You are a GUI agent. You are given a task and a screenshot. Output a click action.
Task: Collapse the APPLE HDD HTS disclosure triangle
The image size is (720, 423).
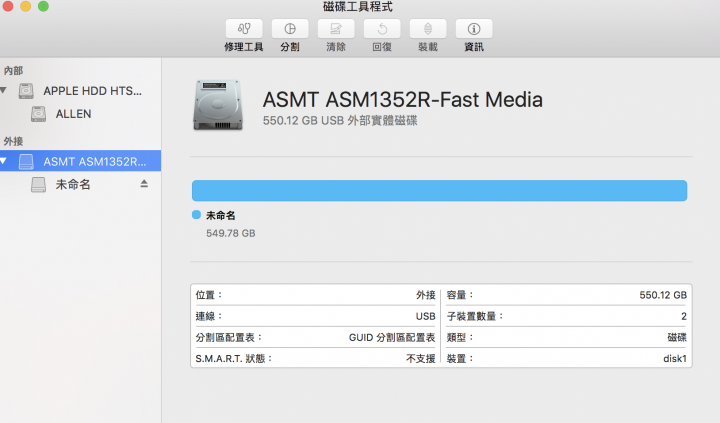[x=4, y=90]
